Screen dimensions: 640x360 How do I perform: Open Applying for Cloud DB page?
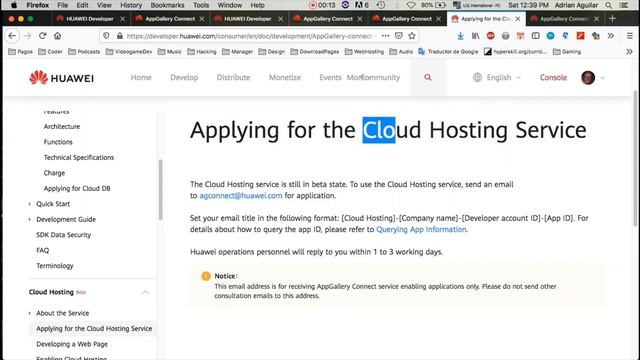tap(77, 189)
